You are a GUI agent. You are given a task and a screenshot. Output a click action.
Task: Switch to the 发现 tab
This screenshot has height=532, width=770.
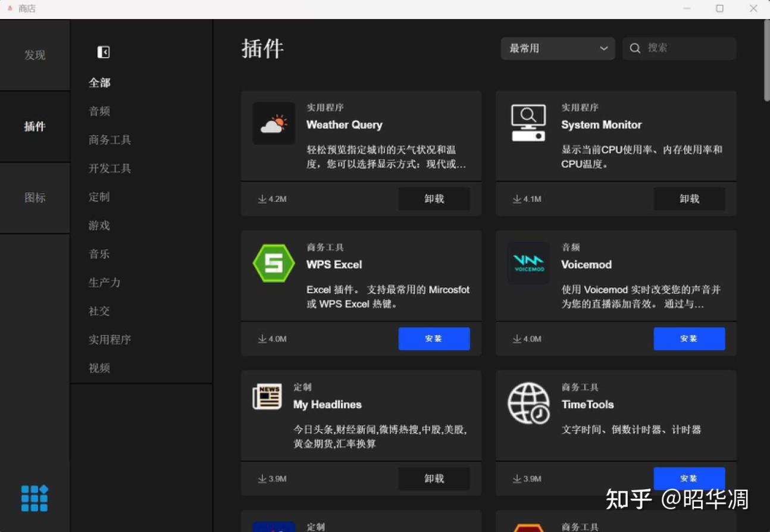35,55
